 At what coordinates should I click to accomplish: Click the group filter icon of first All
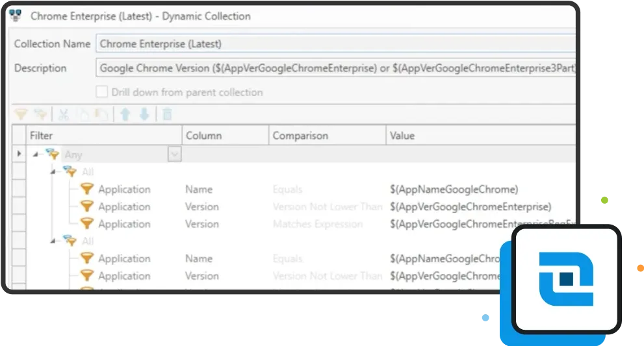point(70,171)
